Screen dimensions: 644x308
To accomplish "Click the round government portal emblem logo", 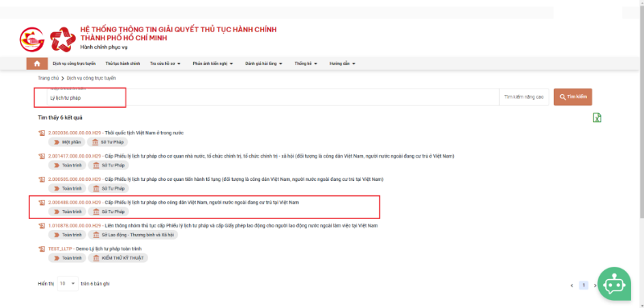I will (x=32, y=39).
